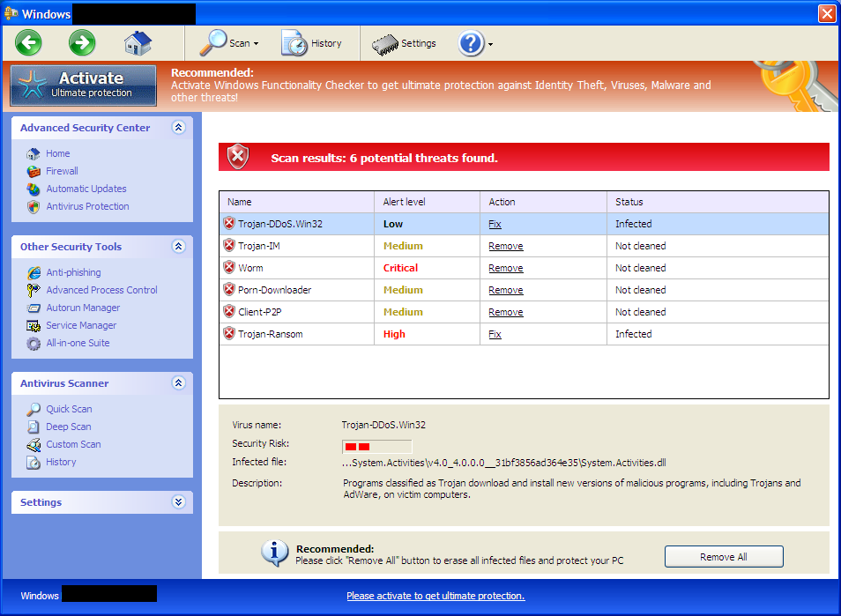Click the Scan results red banner shield icon
841x616 pixels.
[x=238, y=157]
